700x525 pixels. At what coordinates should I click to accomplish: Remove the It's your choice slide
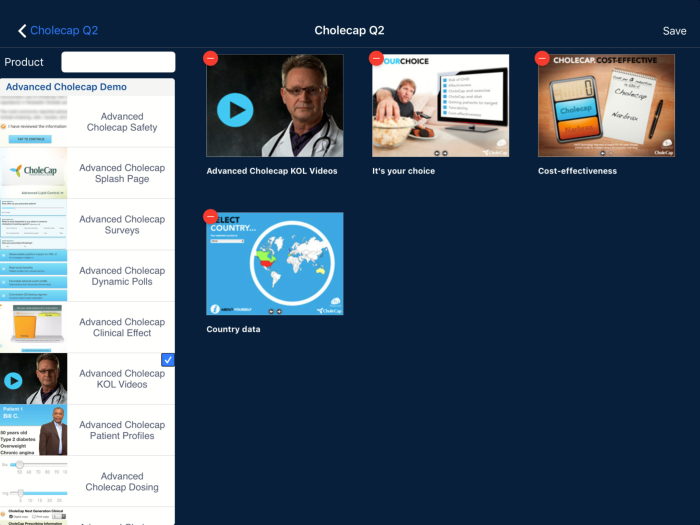coord(376,59)
